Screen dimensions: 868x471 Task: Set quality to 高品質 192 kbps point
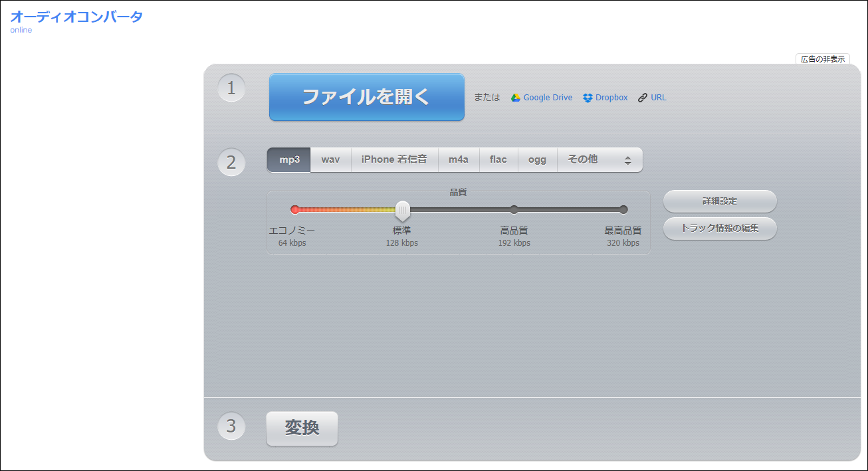[514, 210]
